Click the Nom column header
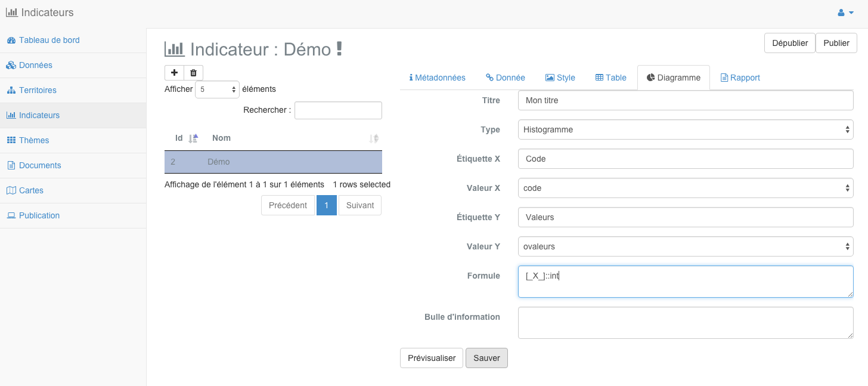 [x=221, y=138]
